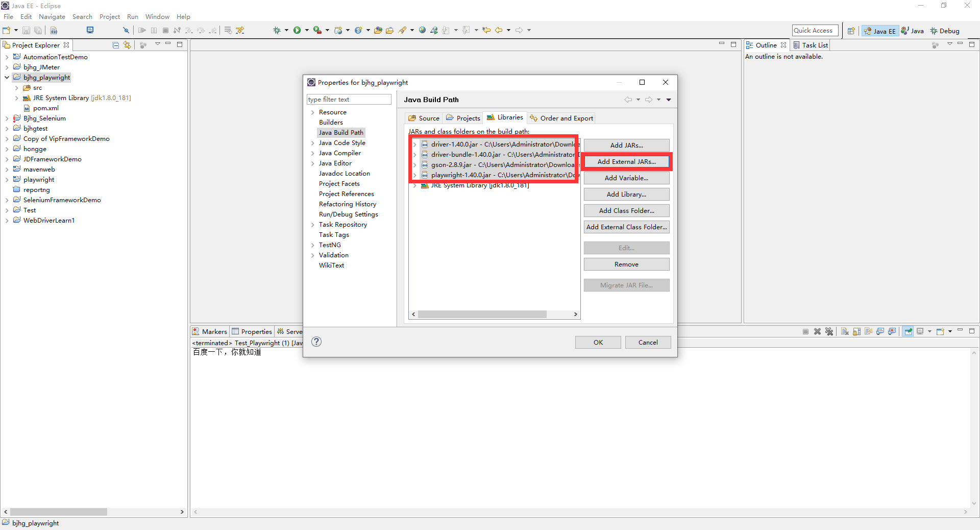Open the File menu

coord(8,17)
